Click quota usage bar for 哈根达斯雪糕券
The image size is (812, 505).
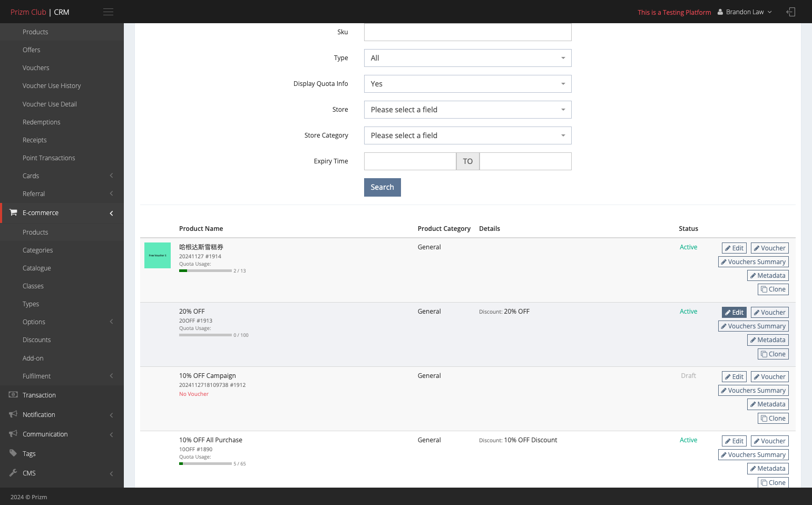pos(206,270)
